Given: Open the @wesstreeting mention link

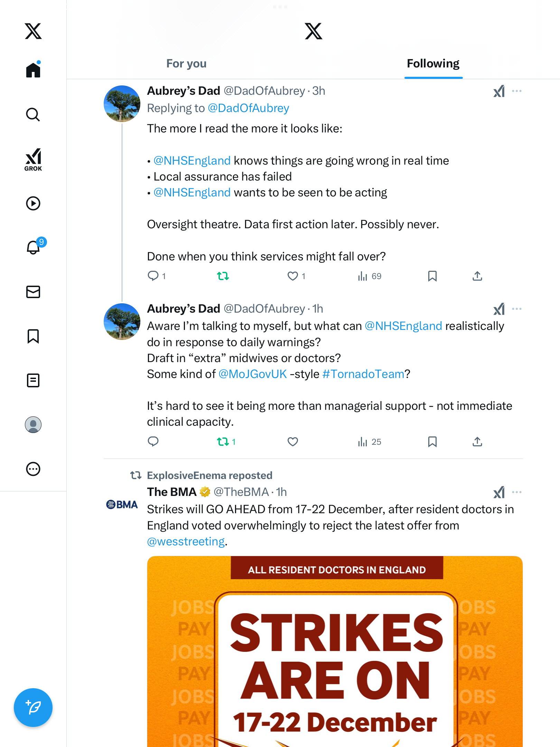Looking at the screenshot, I should 186,541.
